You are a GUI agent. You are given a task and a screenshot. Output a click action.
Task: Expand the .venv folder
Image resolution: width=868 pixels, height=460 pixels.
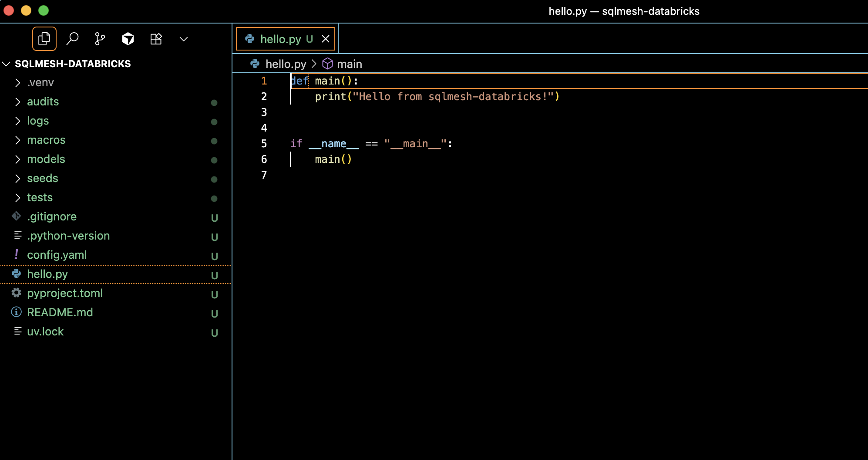40,82
